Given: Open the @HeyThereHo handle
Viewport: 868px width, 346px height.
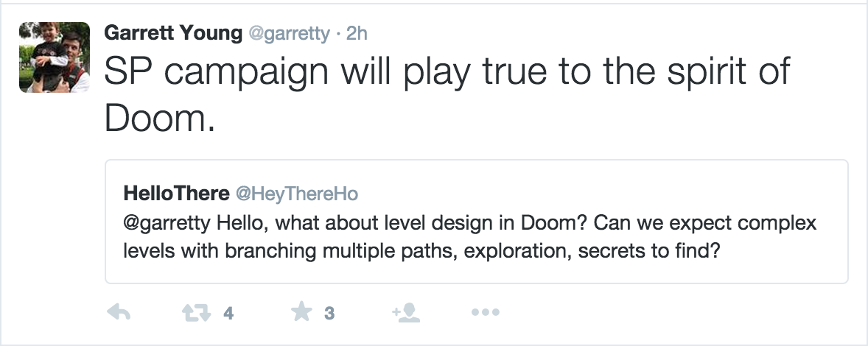Looking at the screenshot, I should click(295, 194).
